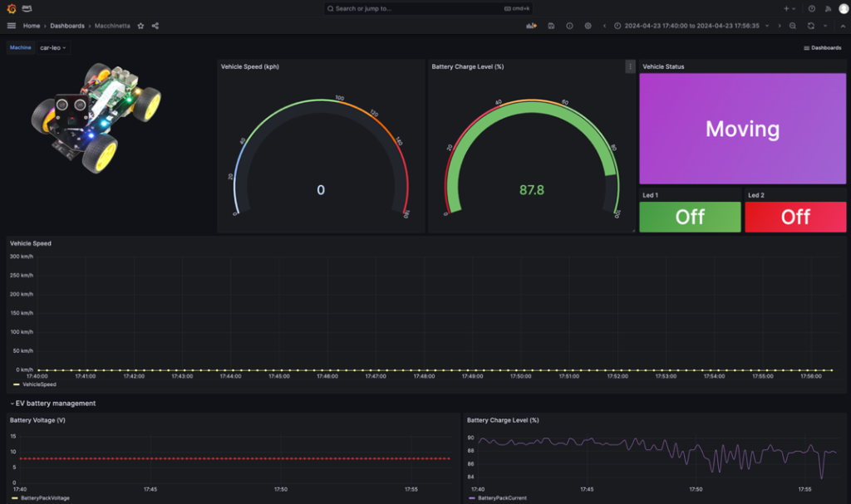This screenshot has width=851, height=504.
Task: Open the Help icon in the top bar
Action: tap(811, 8)
